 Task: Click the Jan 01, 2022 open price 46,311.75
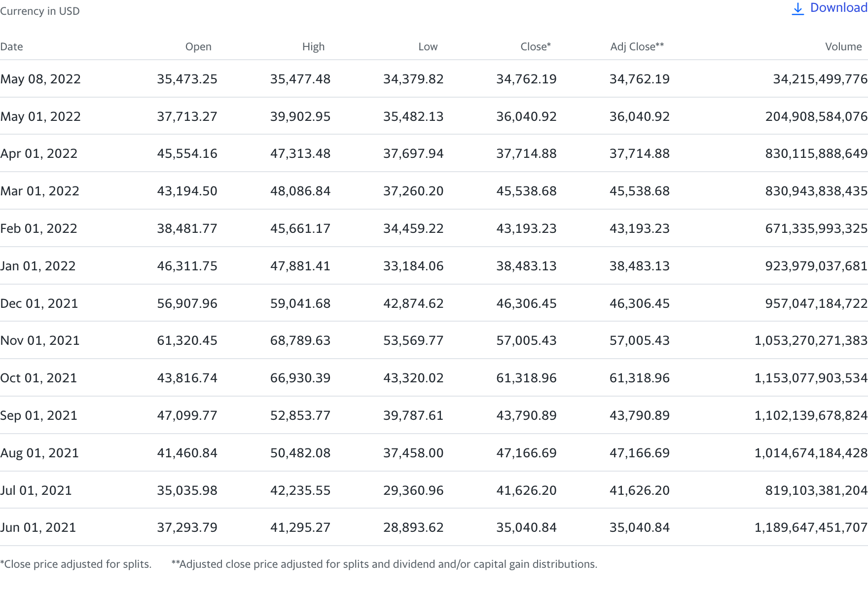click(x=187, y=266)
